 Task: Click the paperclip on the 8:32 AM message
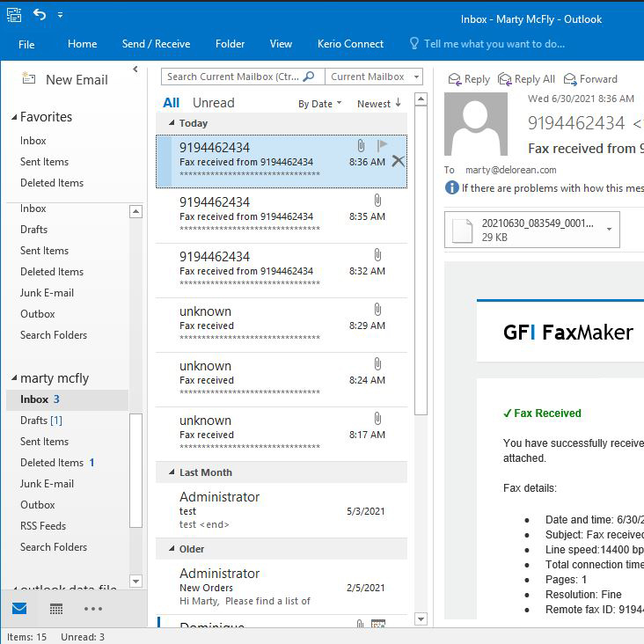click(x=377, y=255)
